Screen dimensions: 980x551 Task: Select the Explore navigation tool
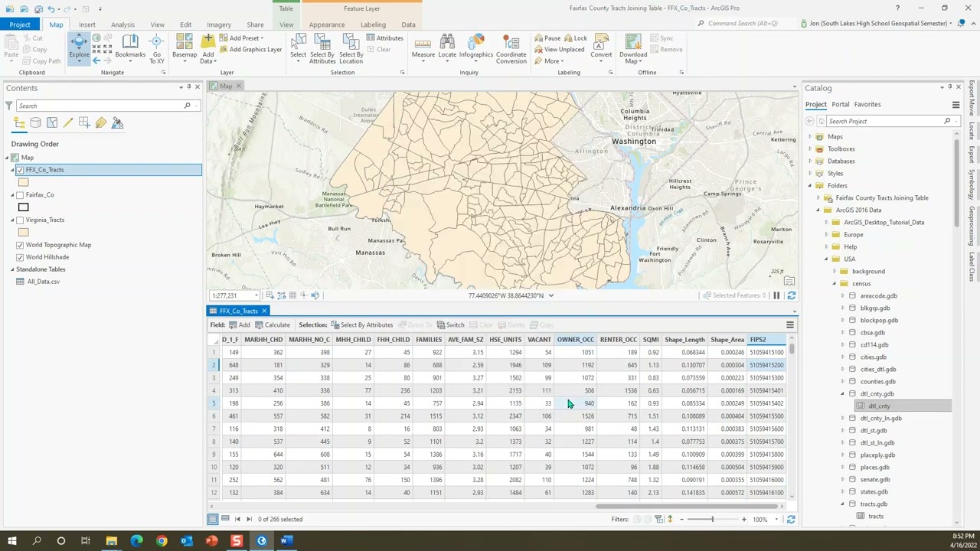click(79, 47)
